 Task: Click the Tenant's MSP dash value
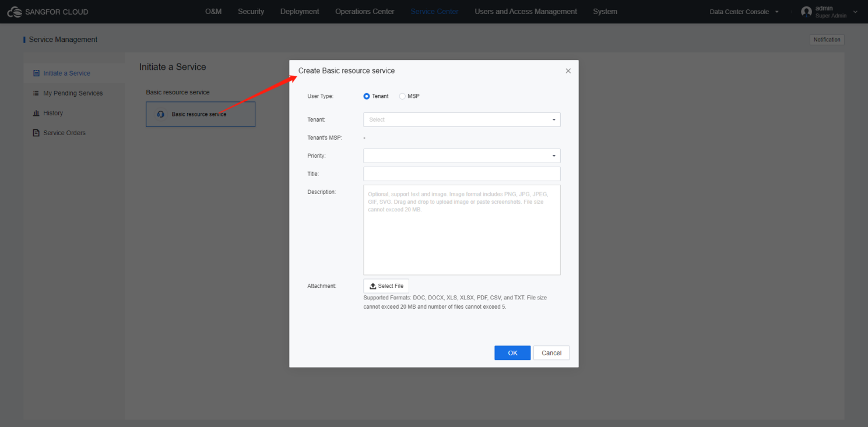coord(364,138)
